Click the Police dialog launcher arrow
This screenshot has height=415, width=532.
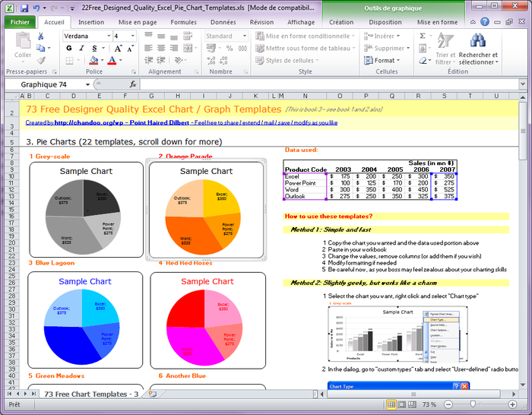134,72
